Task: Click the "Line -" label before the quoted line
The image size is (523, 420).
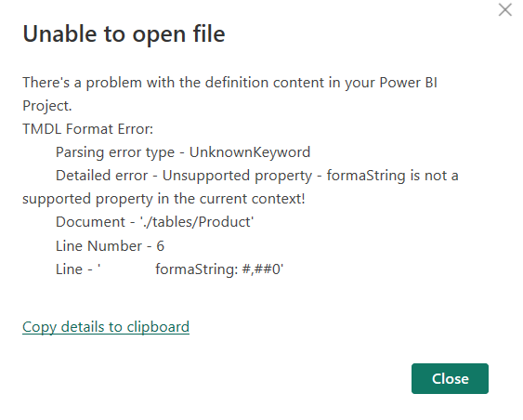Action: [74, 269]
